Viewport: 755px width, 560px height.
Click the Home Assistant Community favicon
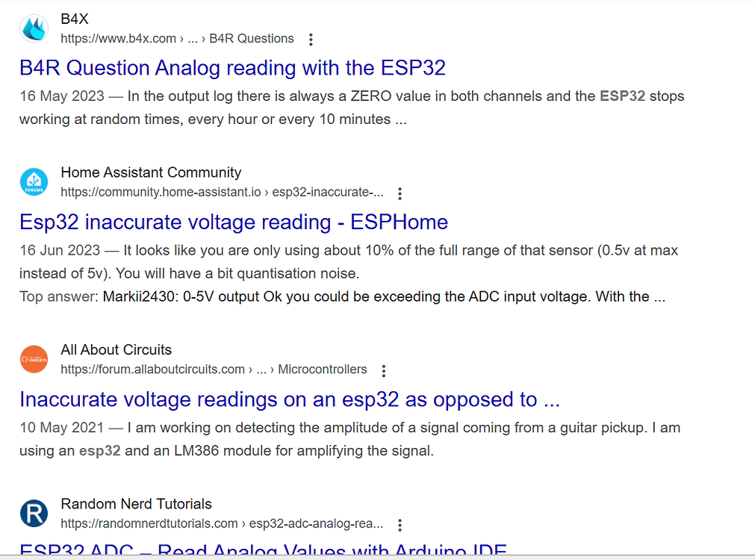click(34, 182)
